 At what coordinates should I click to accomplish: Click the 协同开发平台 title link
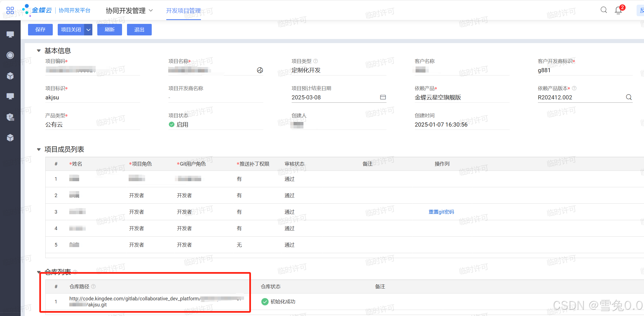(74, 10)
